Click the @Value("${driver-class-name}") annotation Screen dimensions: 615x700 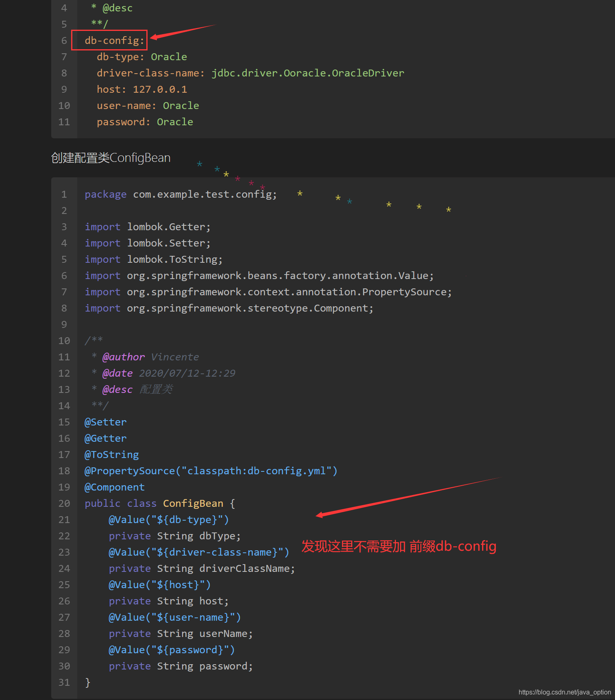199,552
